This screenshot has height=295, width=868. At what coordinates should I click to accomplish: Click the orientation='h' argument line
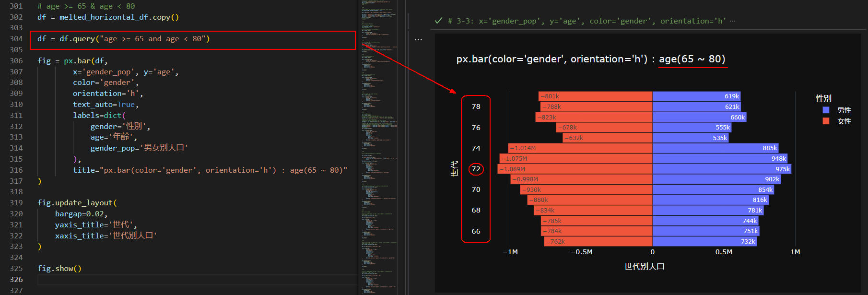pyautogui.click(x=108, y=94)
